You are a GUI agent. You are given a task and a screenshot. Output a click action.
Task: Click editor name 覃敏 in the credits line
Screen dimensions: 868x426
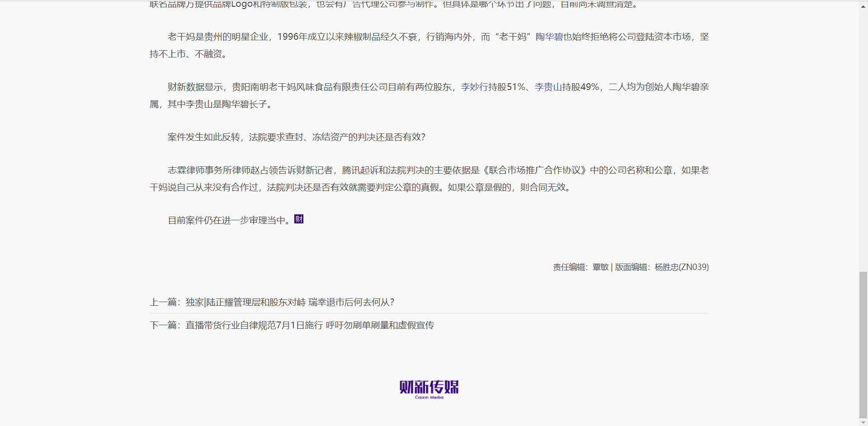(600, 267)
